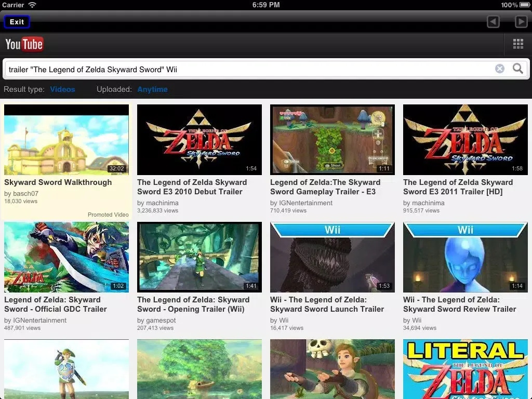Screen dimensions: 532x399
Task: Click the Official GDC Trailer title
Action: pos(55,304)
